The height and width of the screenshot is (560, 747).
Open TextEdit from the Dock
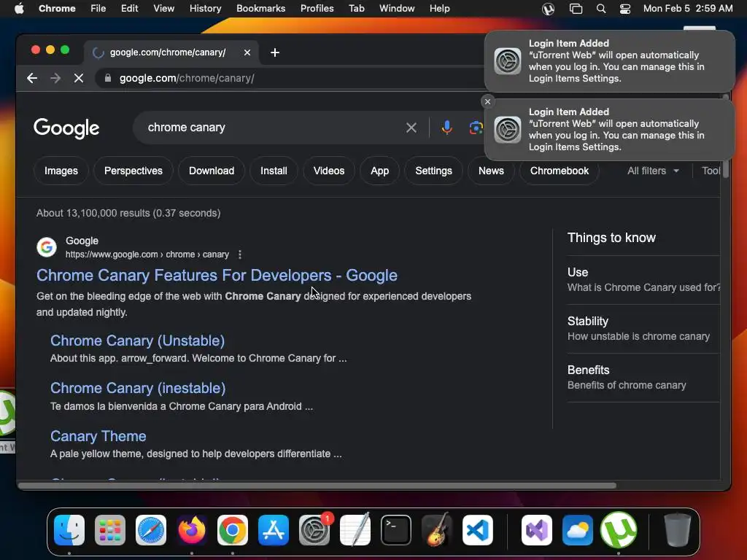[355, 529]
